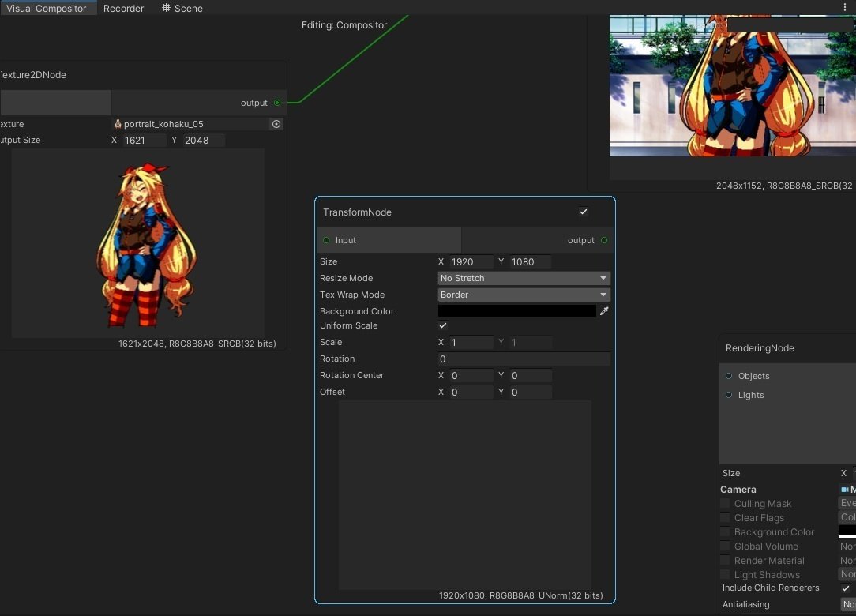
Task: Edit the Scale X field
Action: click(x=471, y=343)
